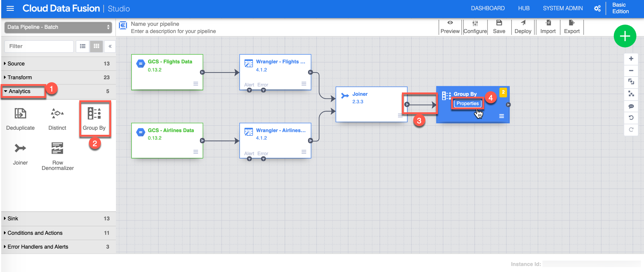
Task: Switch sidebar to grid icon view
Action: point(96,46)
